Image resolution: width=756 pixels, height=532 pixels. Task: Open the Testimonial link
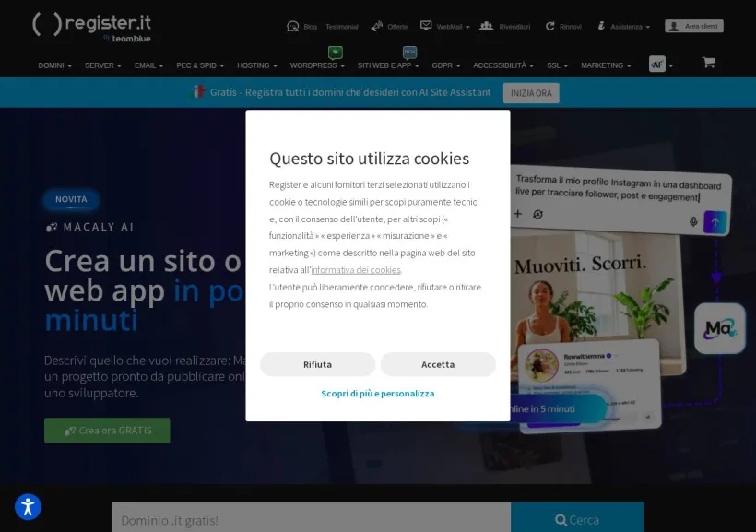pyautogui.click(x=341, y=27)
